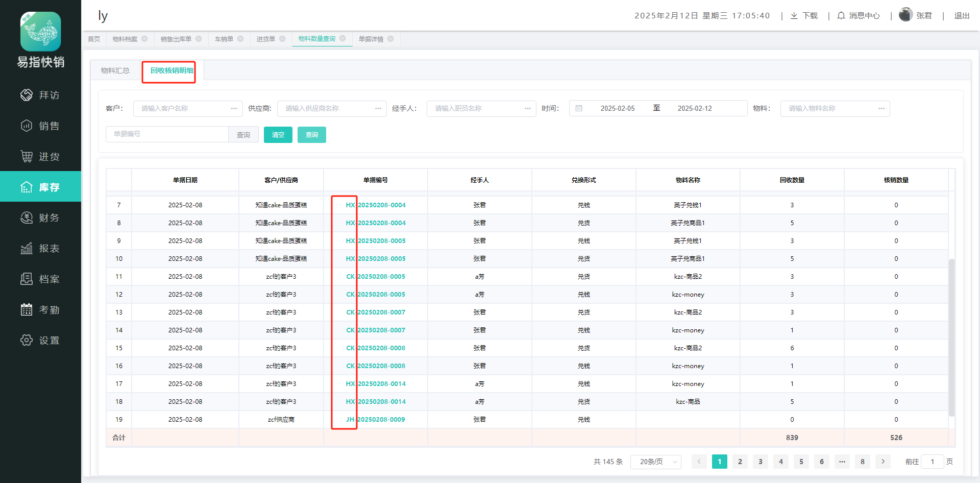The image size is (980, 483).
Task: Select the 财务 finance sidebar icon
Action: (x=27, y=218)
